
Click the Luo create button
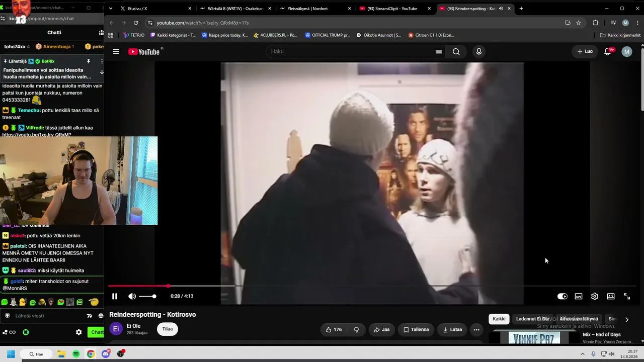pyautogui.click(x=585, y=51)
